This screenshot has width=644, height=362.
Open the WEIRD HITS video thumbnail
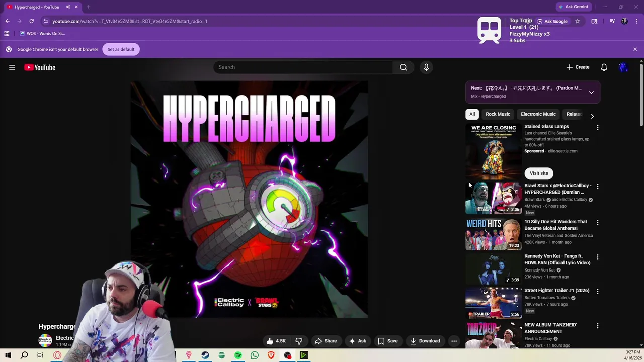click(x=494, y=234)
